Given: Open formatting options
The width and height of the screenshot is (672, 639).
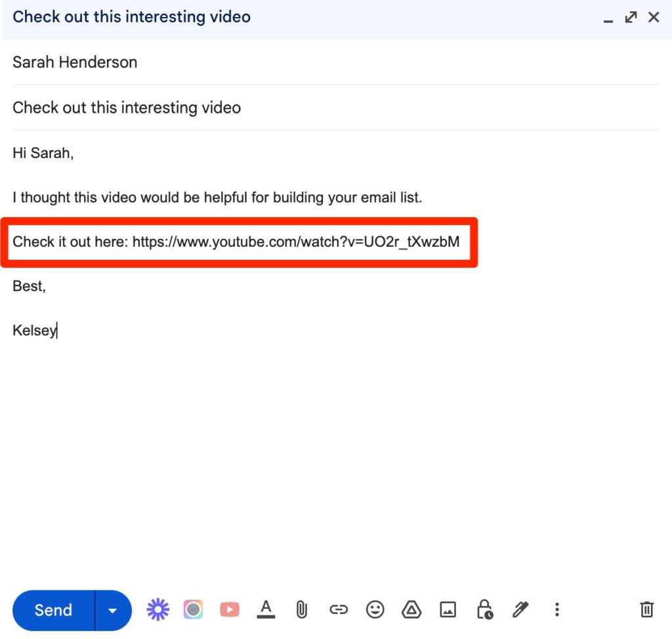Looking at the screenshot, I should (x=265, y=609).
